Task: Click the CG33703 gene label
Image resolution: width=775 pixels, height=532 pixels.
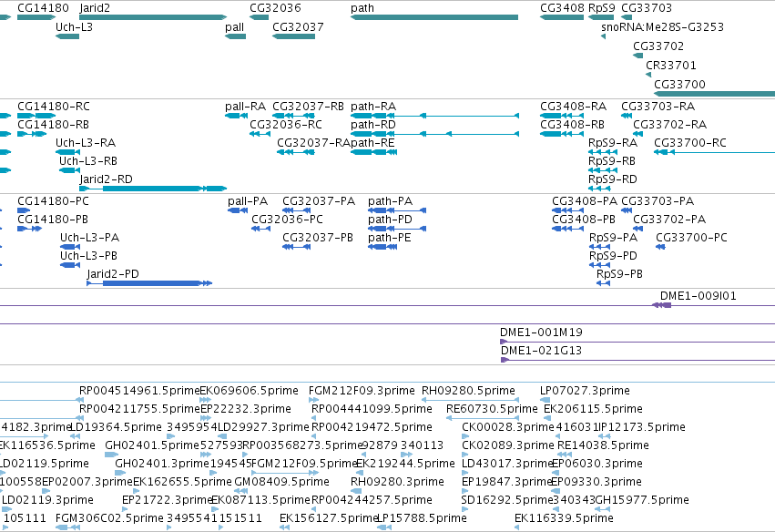Action: click(x=647, y=8)
